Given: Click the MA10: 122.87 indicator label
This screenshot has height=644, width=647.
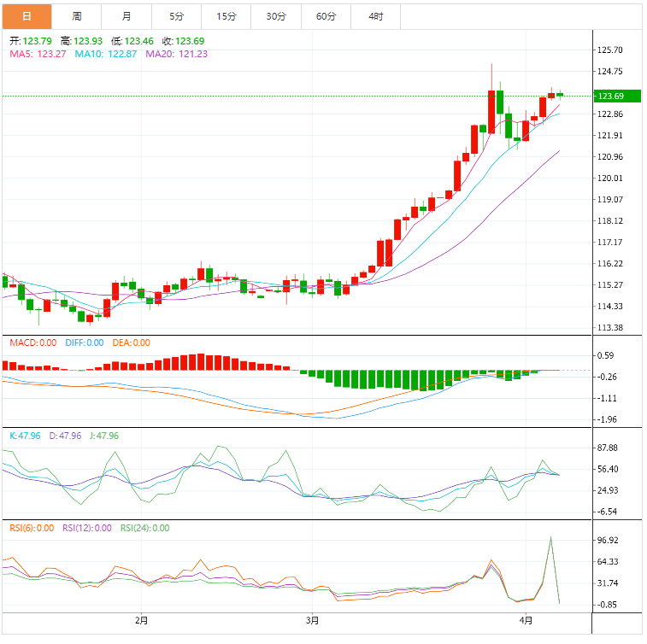Looking at the screenshot, I should pyautogui.click(x=106, y=54).
